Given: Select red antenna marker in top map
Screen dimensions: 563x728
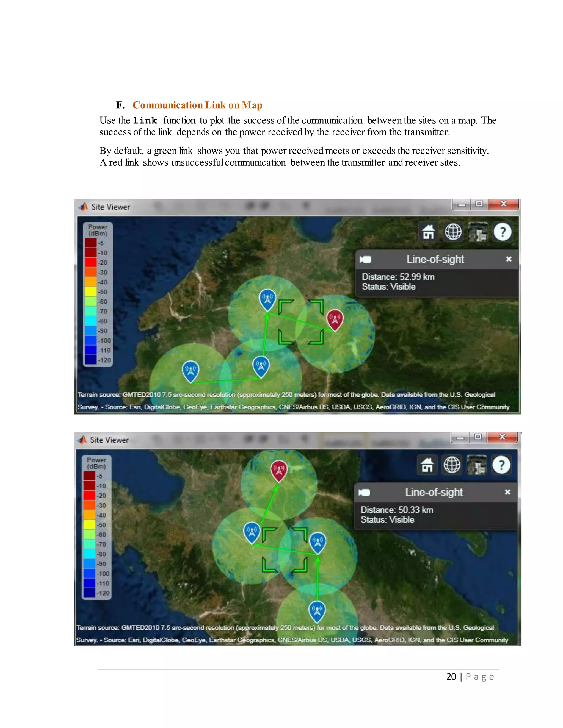Looking at the screenshot, I should click(335, 319).
